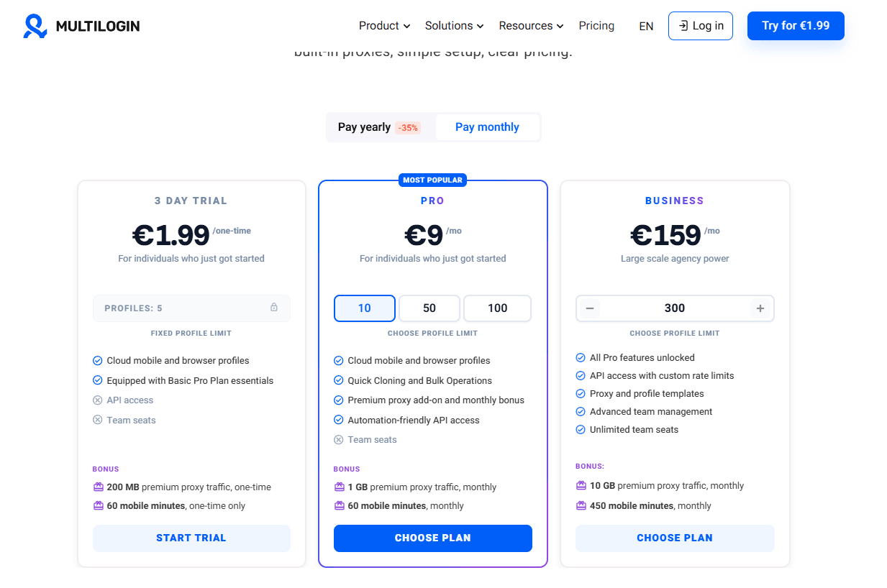This screenshot has width=887, height=588.
Task: Click the plus icon for Business profiles
Action: [760, 308]
